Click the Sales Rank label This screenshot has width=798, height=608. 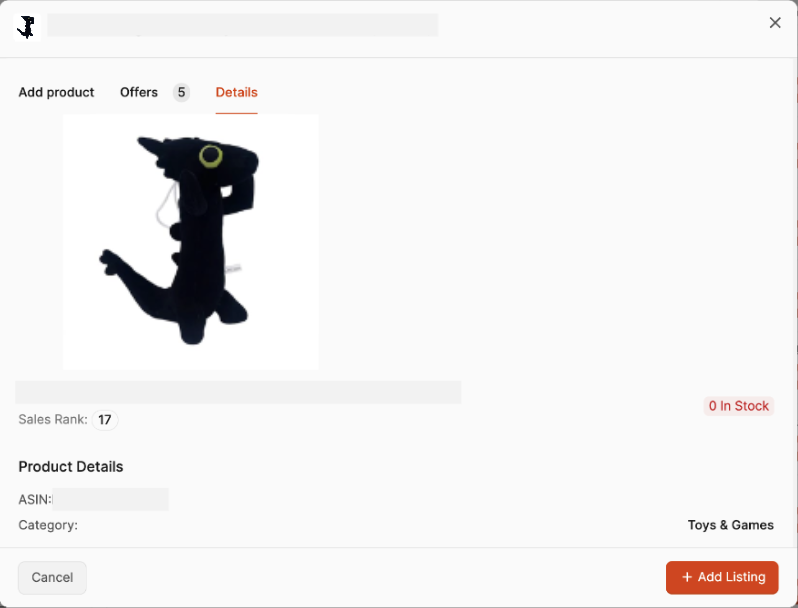tap(53, 419)
